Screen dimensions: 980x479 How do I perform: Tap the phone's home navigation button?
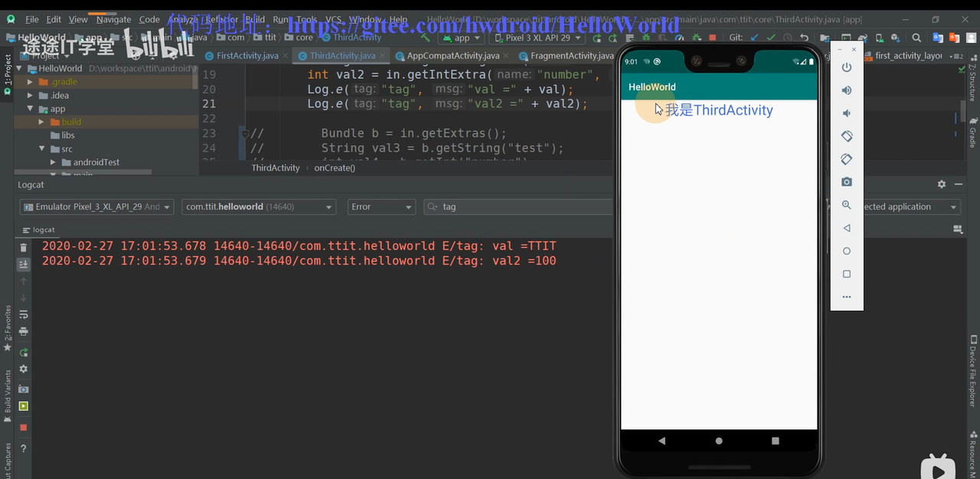coord(719,441)
